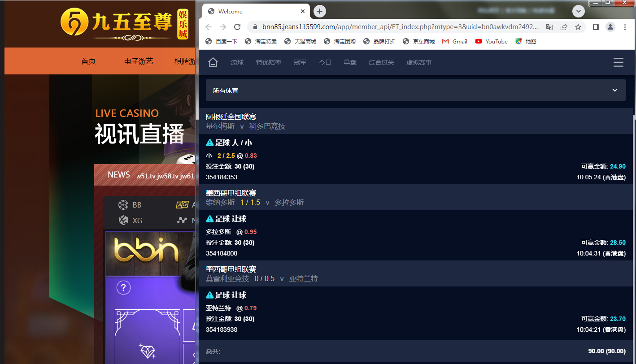The height and width of the screenshot is (364, 636).
Task: Click the 阿根廷全国联赛 league header
Action: [231, 117]
